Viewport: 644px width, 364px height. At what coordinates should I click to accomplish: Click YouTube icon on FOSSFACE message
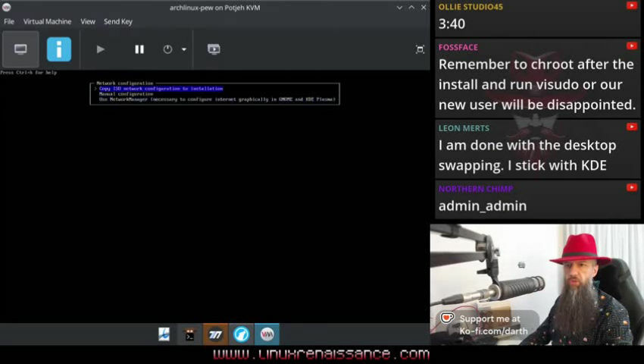pos(632,45)
